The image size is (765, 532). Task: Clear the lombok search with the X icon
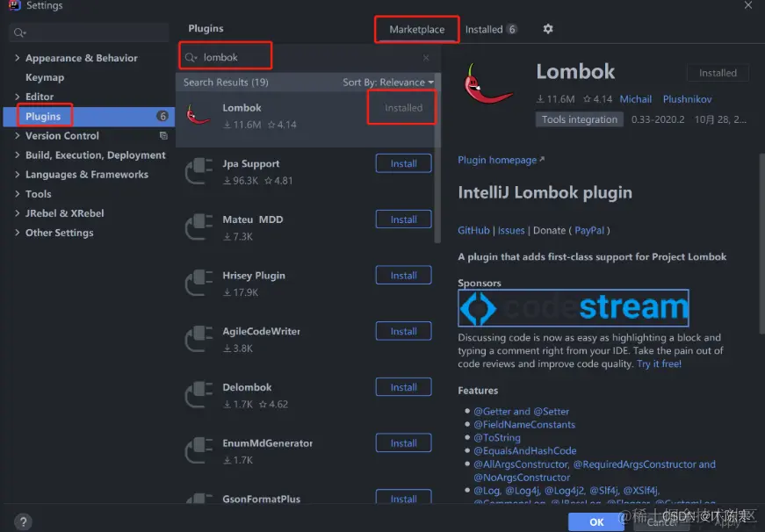click(426, 58)
